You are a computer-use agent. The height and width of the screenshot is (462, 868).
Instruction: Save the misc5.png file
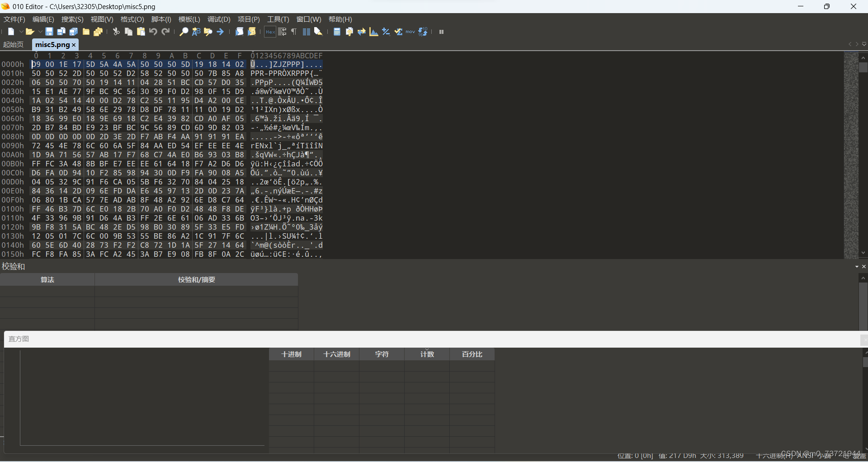(x=49, y=32)
